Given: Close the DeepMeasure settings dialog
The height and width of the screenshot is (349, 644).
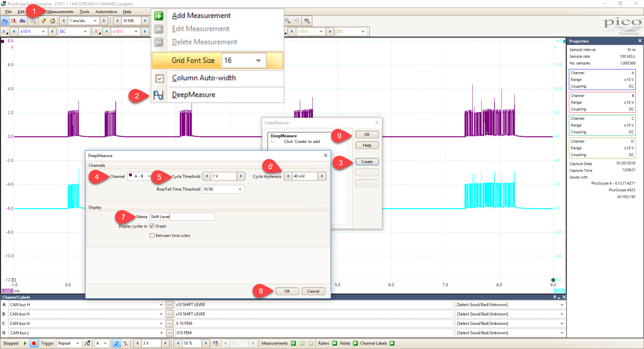Looking at the screenshot, I should (x=325, y=156).
